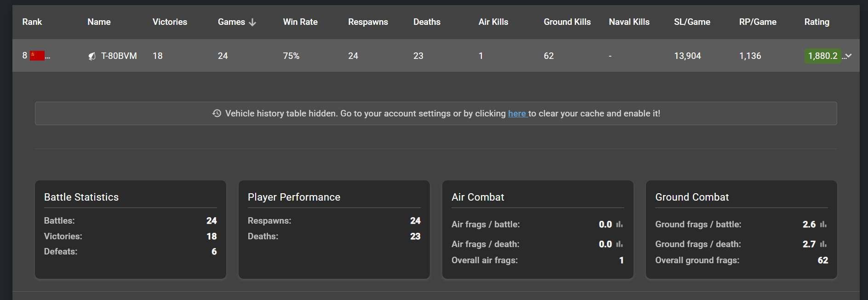
Task: Click the Player Performance card title
Action: 294,197
